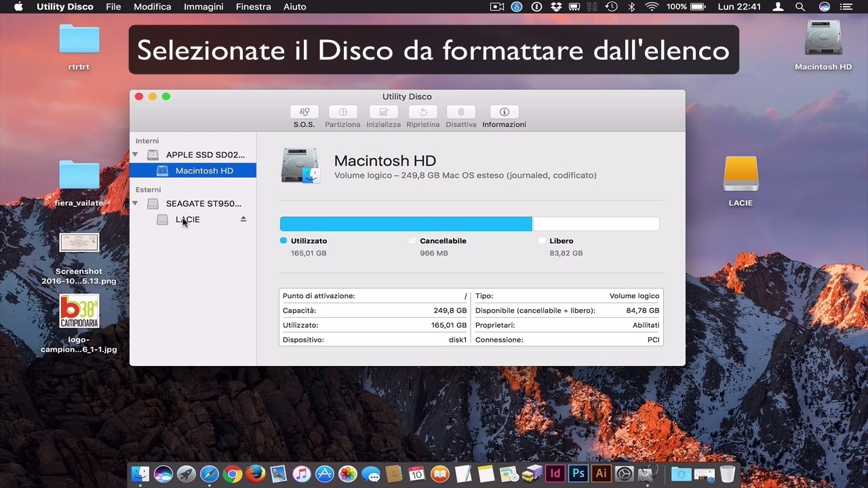
Task: Open App Store from the dock
Action: 325,473
